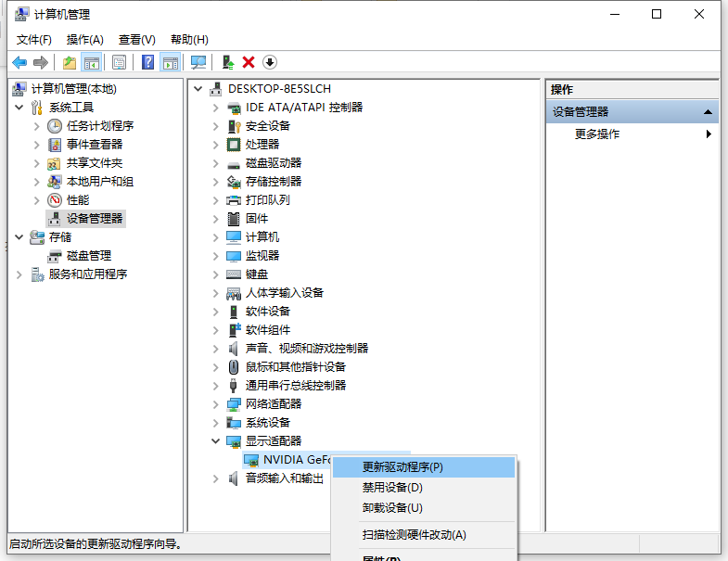The image size is (728, 561).
Task: Open 更多操作 in actions pane
Action: (597, 134)
